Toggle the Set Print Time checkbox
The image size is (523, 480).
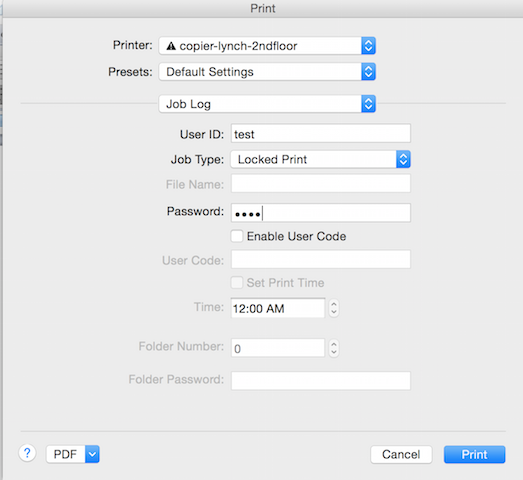pyautogui.click(x=237, y=283)
